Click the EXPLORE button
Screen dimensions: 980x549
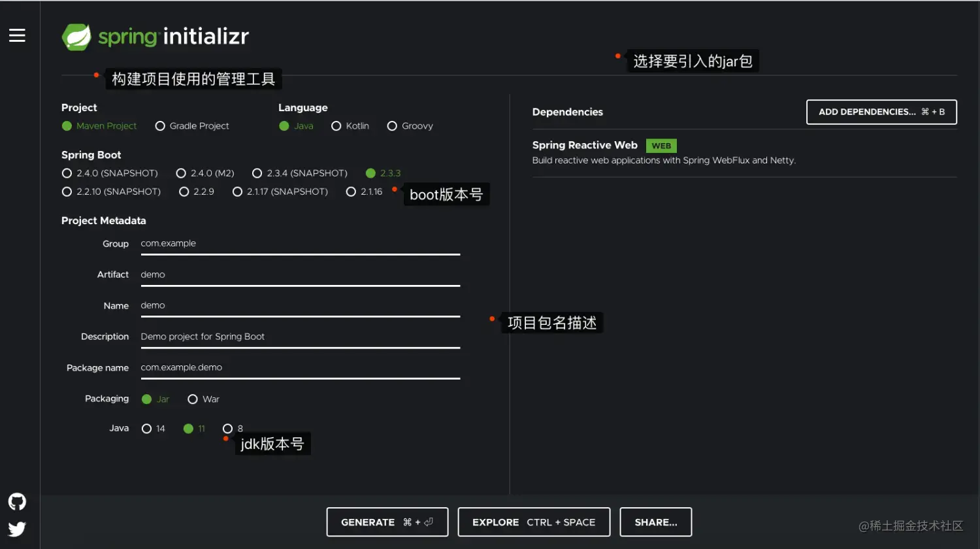click(534, 522)
